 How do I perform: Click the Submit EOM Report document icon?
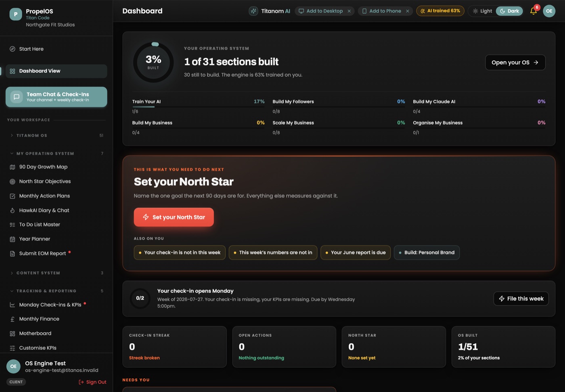point(13,254)
